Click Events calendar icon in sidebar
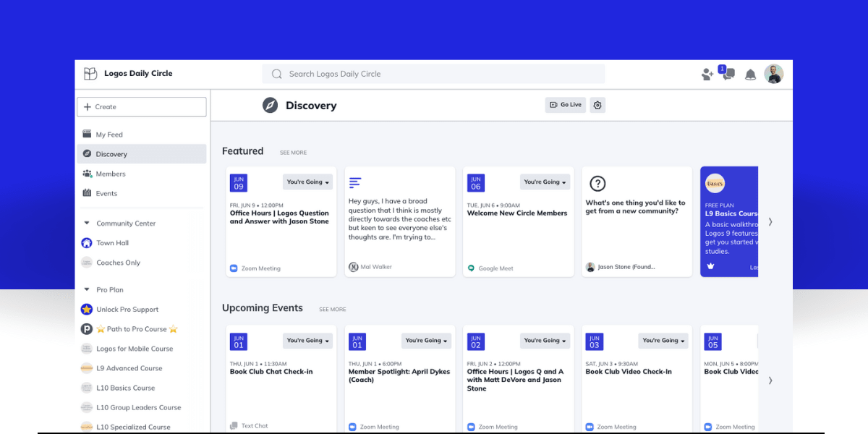The image size is (868, 434). pos(87,193)
